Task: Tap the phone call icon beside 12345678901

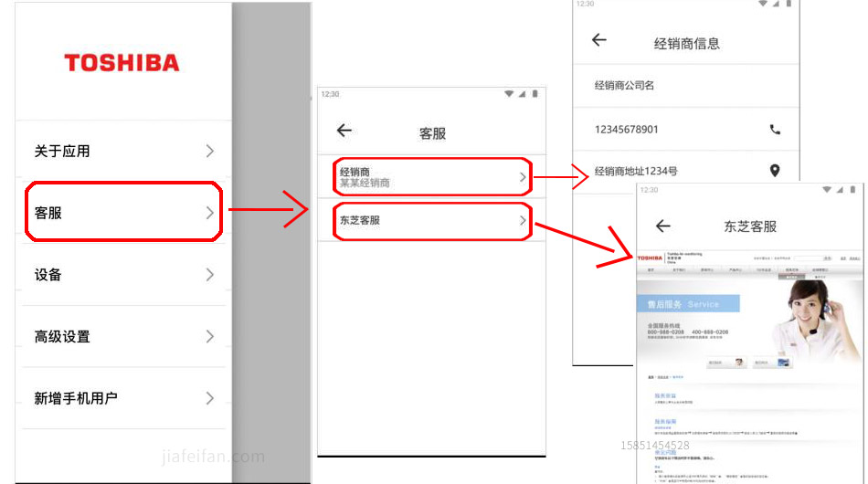Action: (775, 130)
